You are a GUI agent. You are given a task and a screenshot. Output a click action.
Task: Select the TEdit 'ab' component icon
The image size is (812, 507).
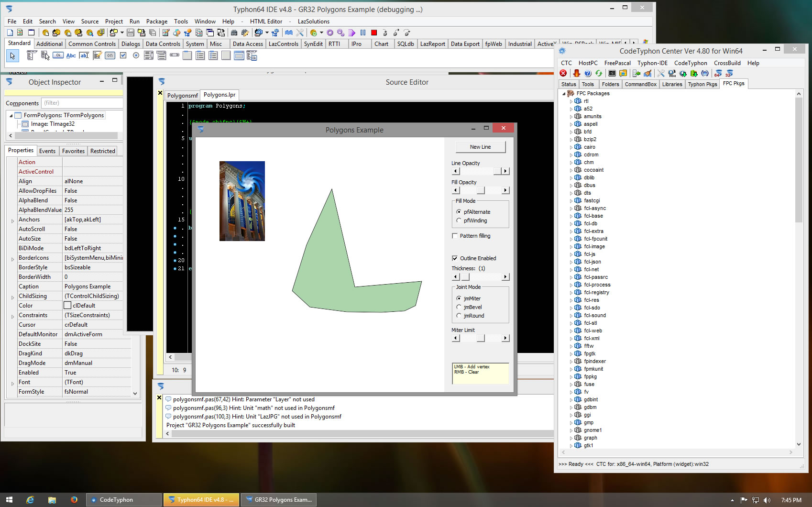click(84, 55)
